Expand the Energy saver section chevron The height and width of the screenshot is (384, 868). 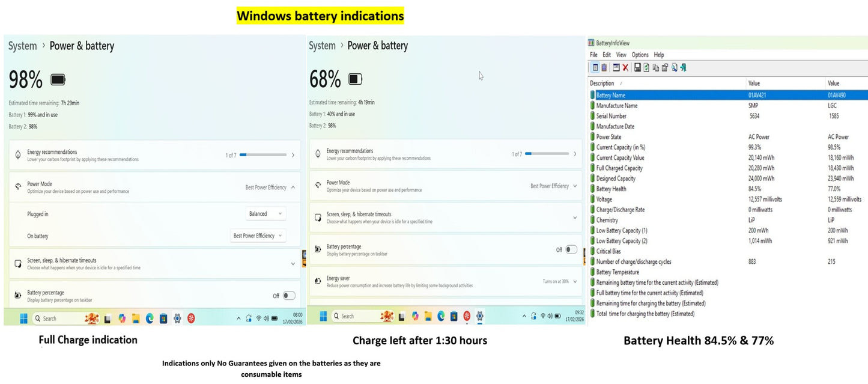(x=575, y=282)
